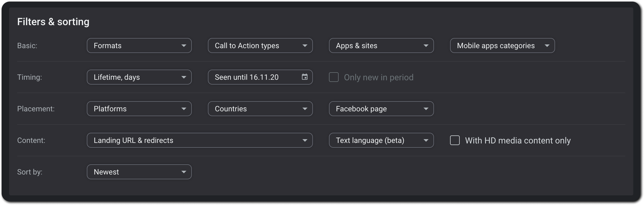Click the Apps & sites dropdown arrow
Image resolution: width=644 pixels, height=205 pixels.
[426, 46]
